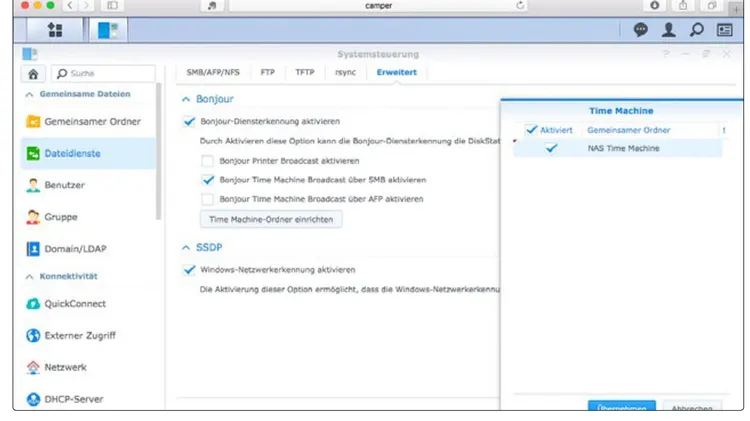Collapse Gemeinsame Dateien sidebar group

tap(30, 94)
